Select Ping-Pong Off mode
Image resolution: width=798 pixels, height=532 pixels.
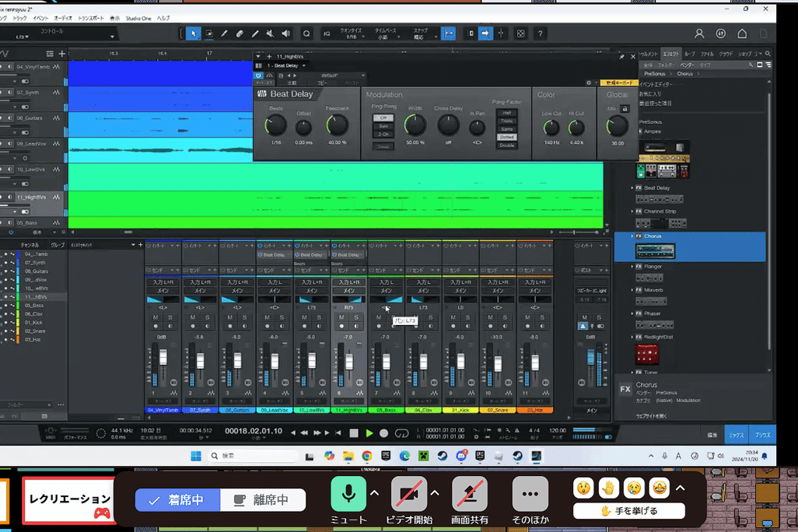coord(383,117)
